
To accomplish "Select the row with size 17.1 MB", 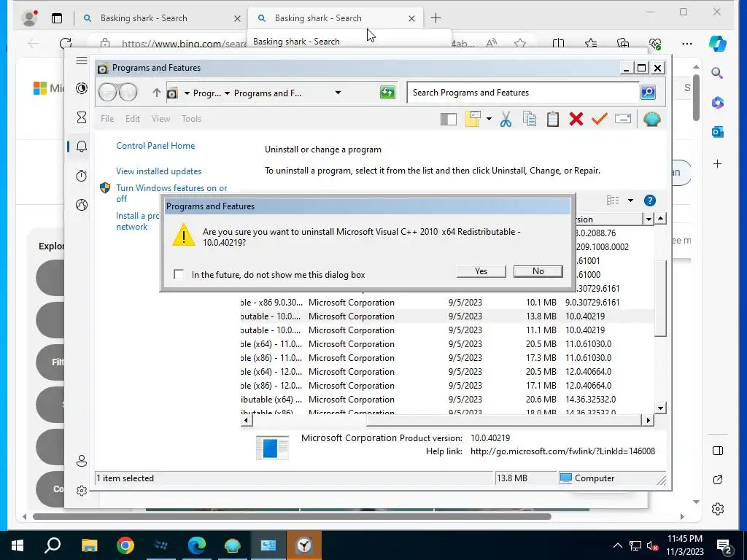I will pyautogui.click(x=447, y=385).
